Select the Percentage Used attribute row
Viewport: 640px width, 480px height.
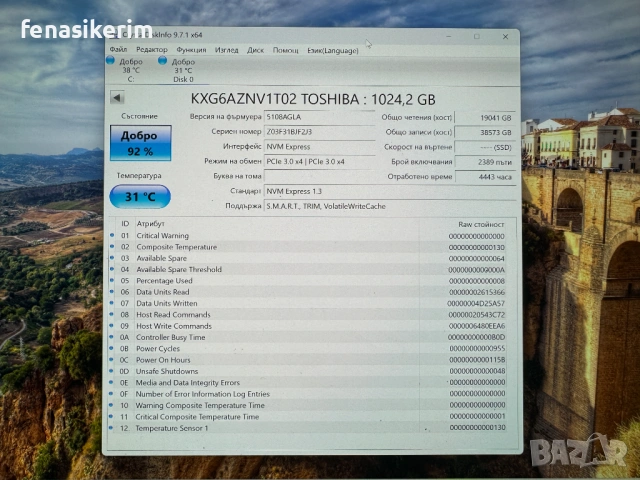click(x=307, y=281)
